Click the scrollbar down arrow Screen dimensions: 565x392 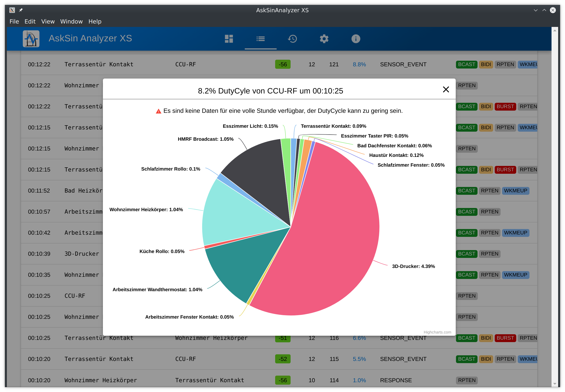point(554,384)
